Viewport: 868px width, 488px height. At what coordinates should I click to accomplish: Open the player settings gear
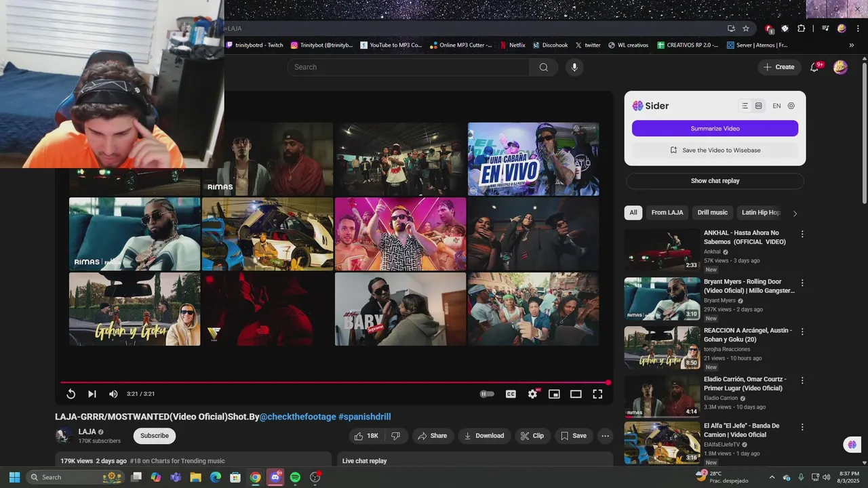533,394
